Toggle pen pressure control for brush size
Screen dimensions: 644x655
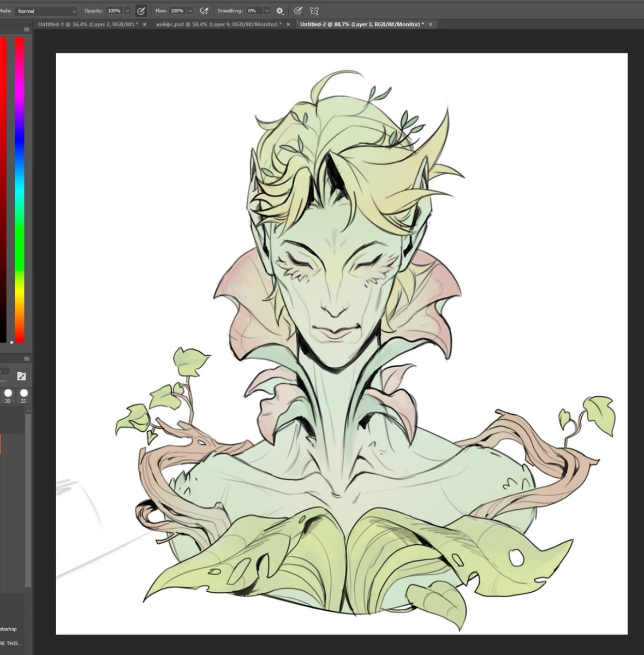point(297,10)
